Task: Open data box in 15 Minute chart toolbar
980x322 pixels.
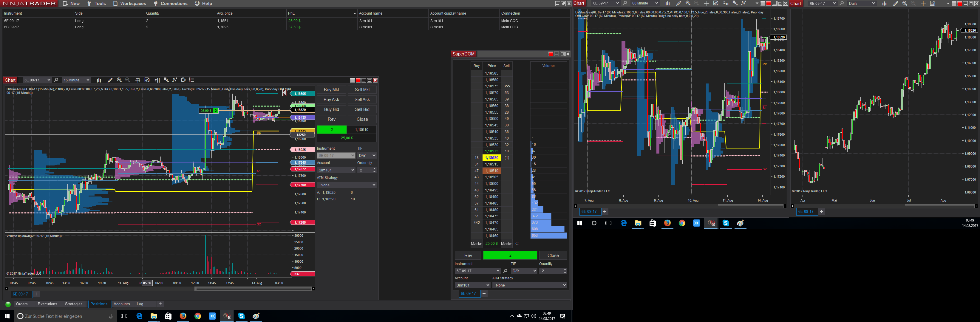Action: [147, 80]
